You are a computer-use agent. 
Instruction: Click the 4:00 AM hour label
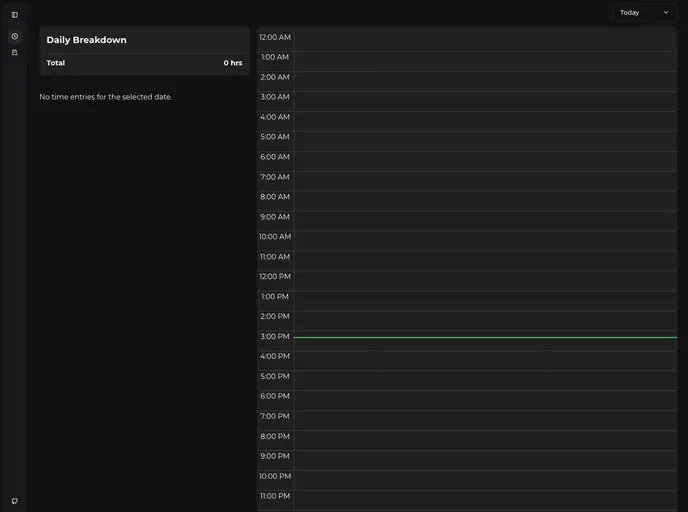(x=275, y=117)
